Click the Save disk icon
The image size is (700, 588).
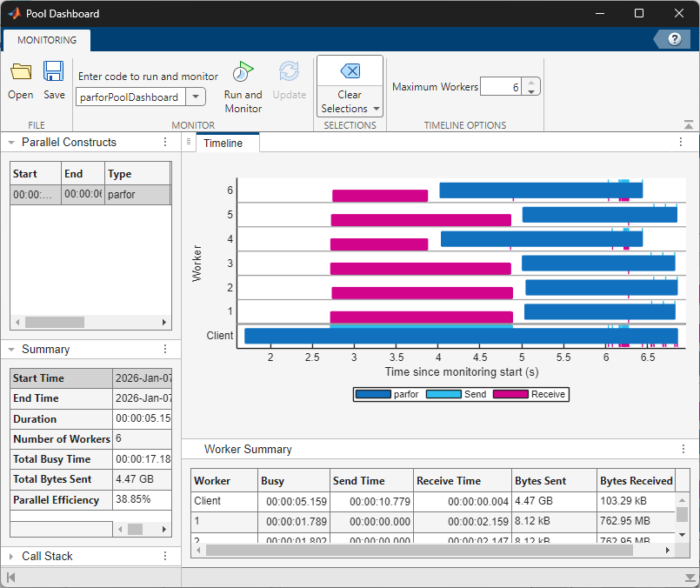[x=54, y=72]
